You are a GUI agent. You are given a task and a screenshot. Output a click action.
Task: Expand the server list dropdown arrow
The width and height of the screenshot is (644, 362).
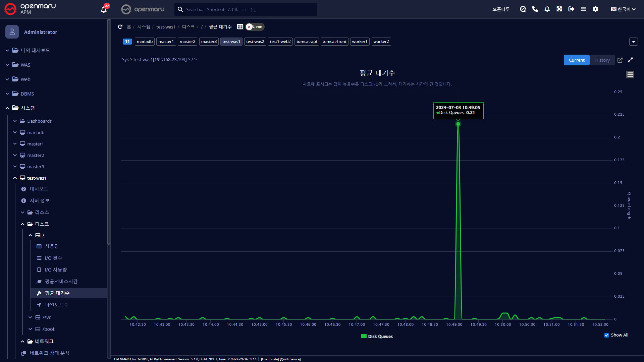pyautogui.click(x=633, y=42)
